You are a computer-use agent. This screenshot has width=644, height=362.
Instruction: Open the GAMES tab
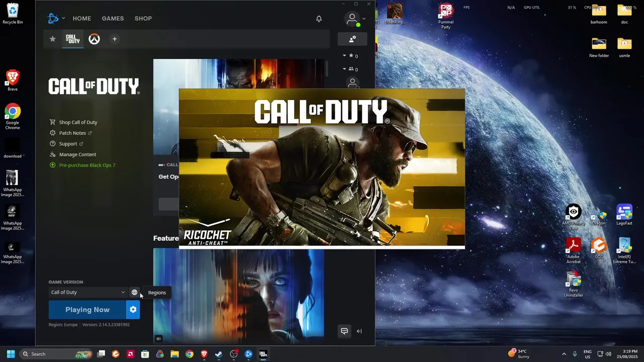113,19
